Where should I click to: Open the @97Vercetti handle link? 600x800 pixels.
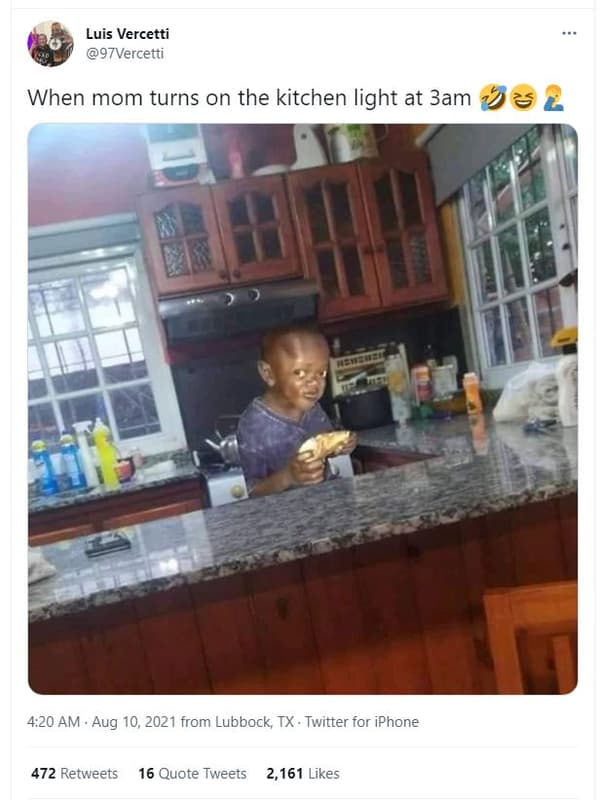pyautogui.click(x=124, y=54)
